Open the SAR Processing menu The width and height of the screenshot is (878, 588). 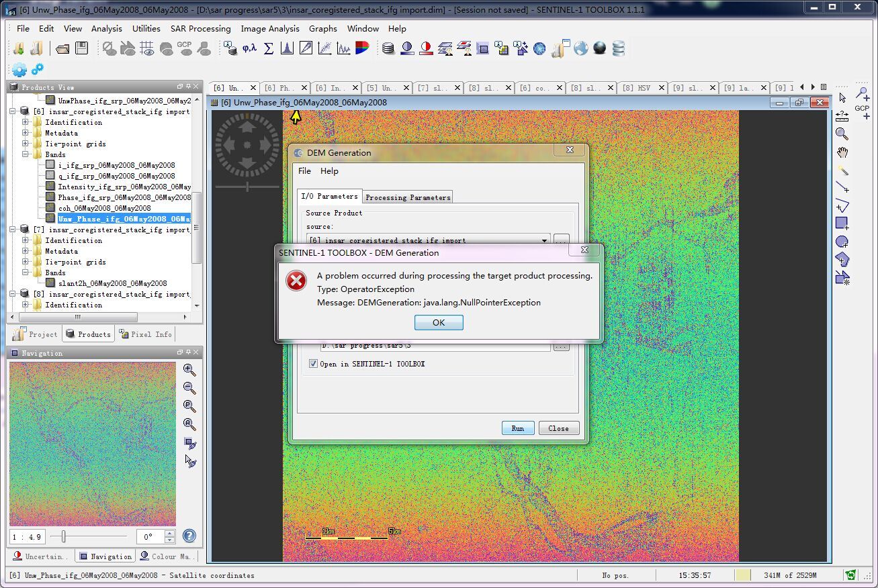pyautogui.click(x=200, y=29)
